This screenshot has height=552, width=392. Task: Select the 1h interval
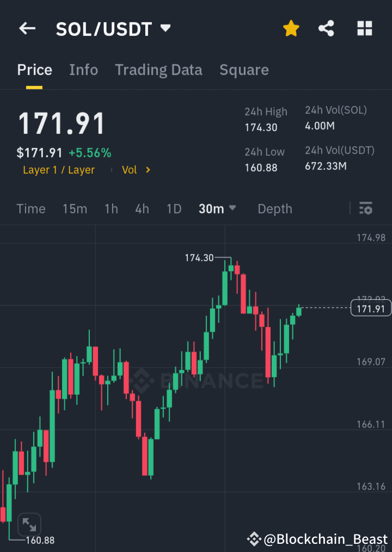pos(111,208)
